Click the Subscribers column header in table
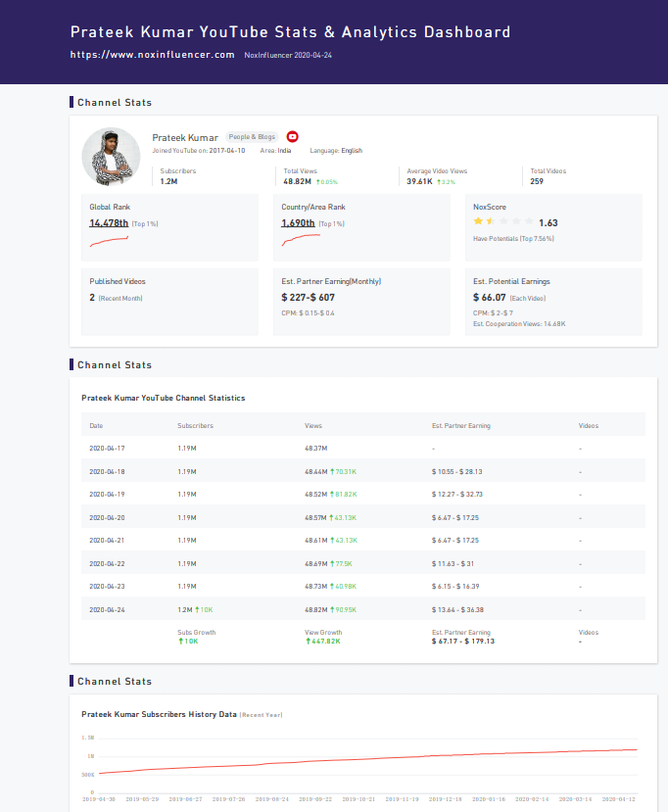Image resolution: width=668 pixels, height=812 pixels. pyautogui.click(x=195, y=426)
